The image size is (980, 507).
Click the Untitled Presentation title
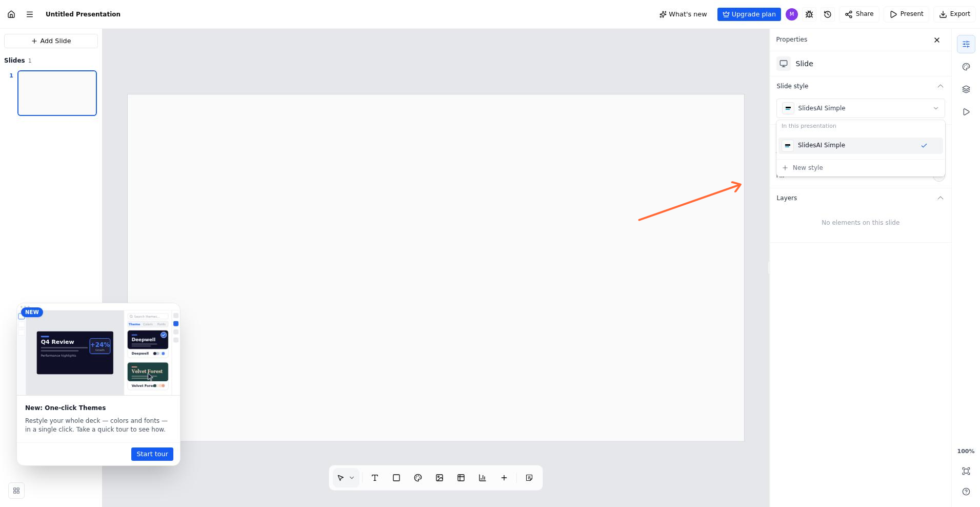pos(83,14)
